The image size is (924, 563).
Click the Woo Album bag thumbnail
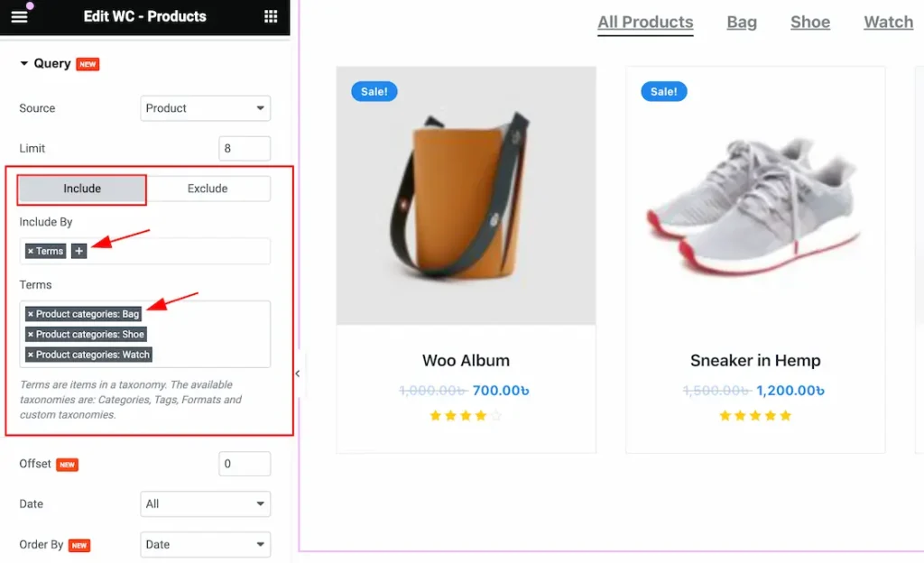coord(467,196)
